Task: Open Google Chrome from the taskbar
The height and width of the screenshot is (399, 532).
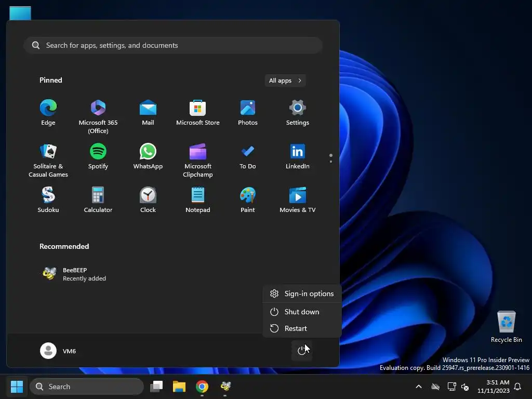Action: pos(202,387)
